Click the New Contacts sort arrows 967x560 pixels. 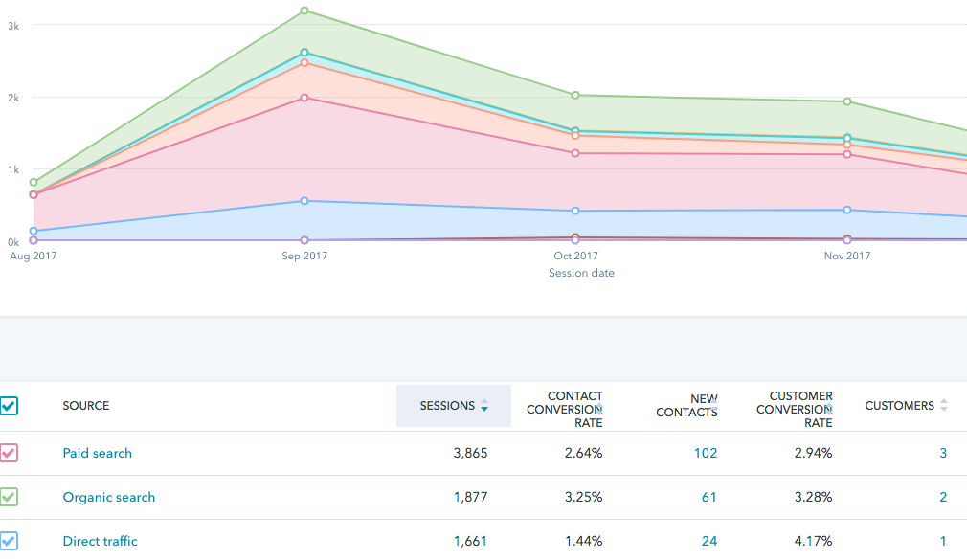[x=714, y=405]
